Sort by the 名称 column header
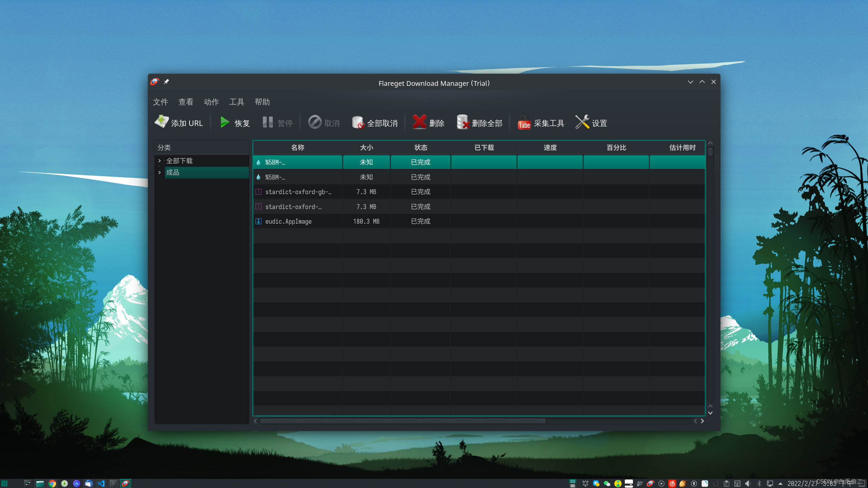The width and height of the screenshot is (868, 488). point(297,148)
